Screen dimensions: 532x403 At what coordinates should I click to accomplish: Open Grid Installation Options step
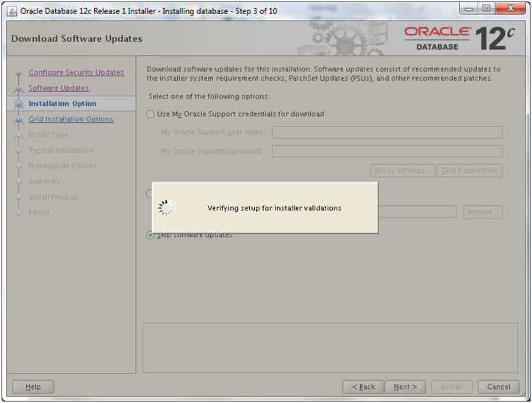point(71,119)
